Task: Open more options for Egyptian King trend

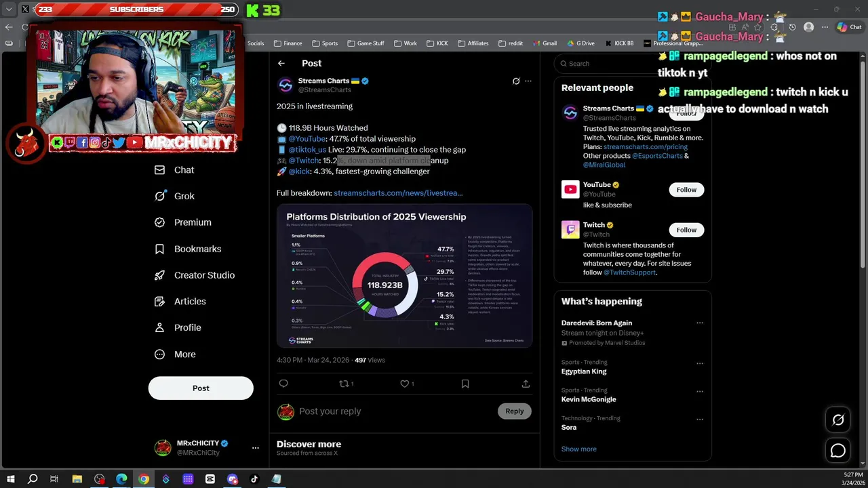Action: 700,363
